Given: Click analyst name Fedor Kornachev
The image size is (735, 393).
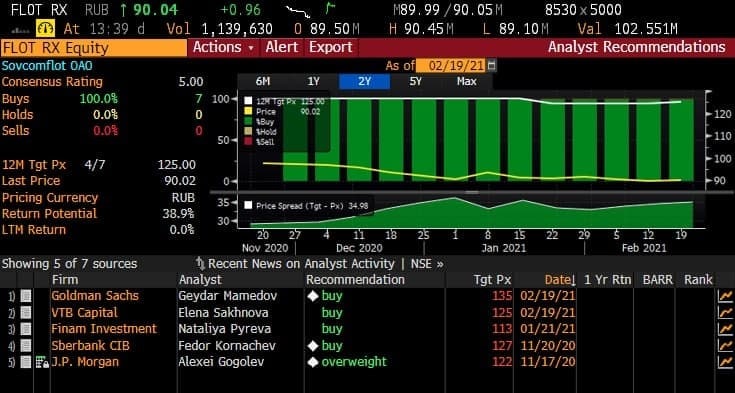Looking at the screenshot, I should (x=227, y=346).
